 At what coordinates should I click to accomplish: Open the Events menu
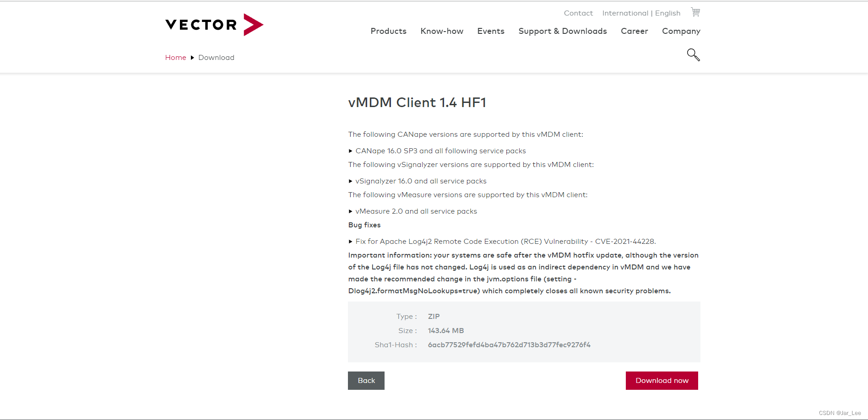click(491, 31)
